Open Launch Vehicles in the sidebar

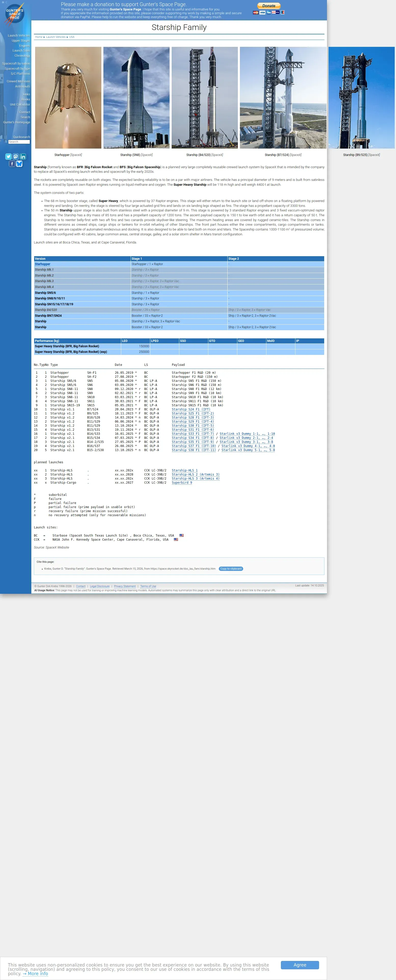(x=19, y=35)
